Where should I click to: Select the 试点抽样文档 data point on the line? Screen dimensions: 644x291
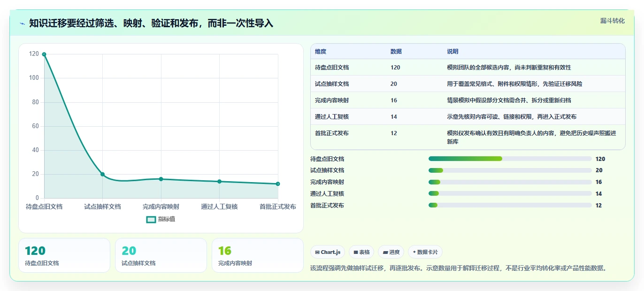pyautogui.click(x=102, y=174)
